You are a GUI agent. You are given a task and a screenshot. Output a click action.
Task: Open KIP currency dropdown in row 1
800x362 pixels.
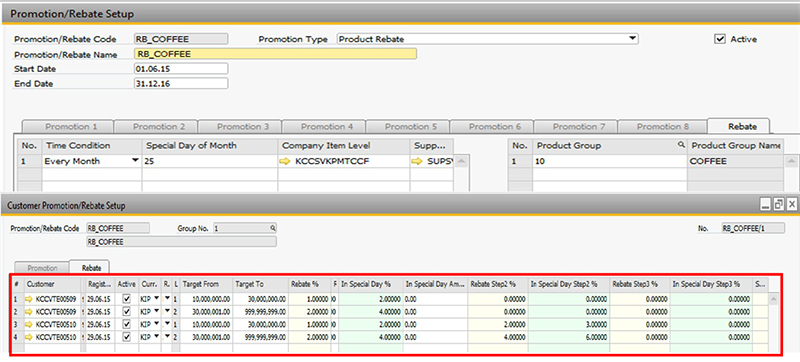(x=156, y=299)
